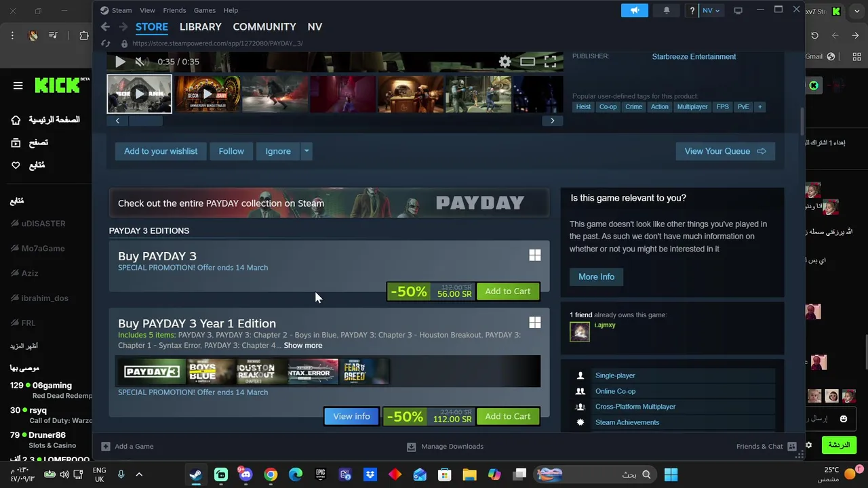Click the taskbar search box
This screenshot has height=488, width=868.
coord(597,474)
